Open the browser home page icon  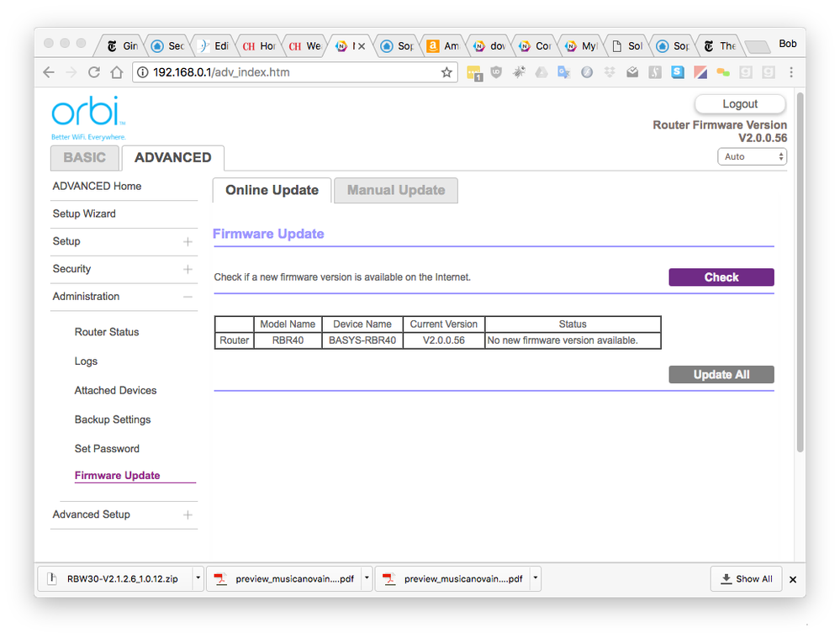click(117, 72)
